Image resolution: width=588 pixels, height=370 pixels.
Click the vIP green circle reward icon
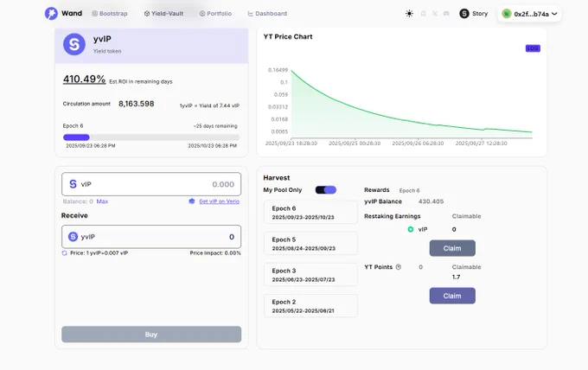(x=411, y=229)
